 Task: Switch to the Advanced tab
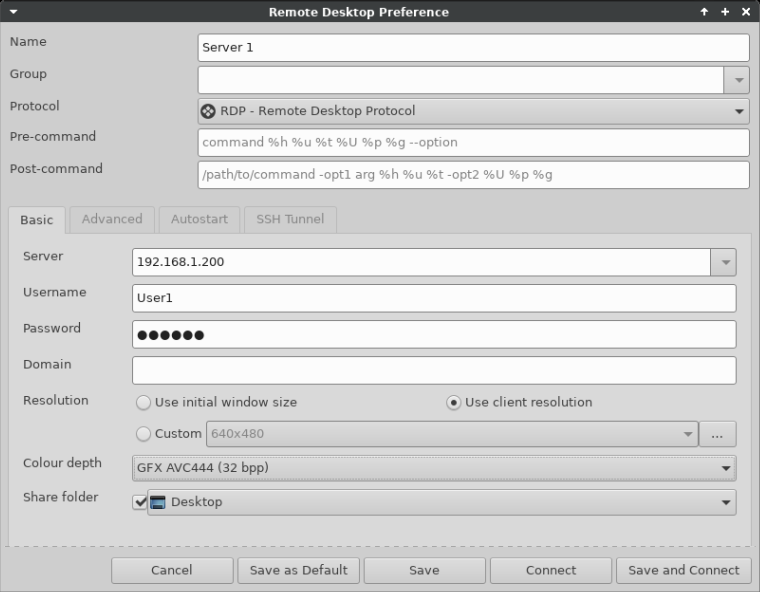pyautogui.click(x=112, y=219)
